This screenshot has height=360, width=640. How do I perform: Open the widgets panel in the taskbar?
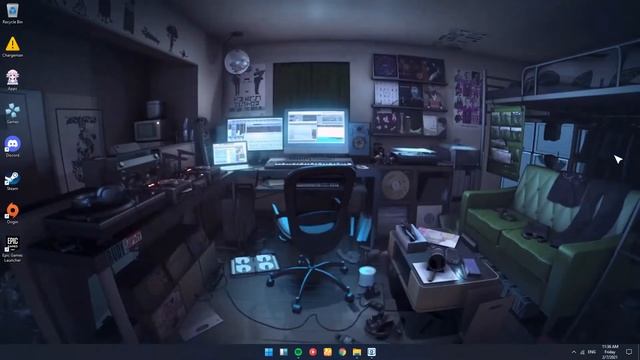pos(283,352)
